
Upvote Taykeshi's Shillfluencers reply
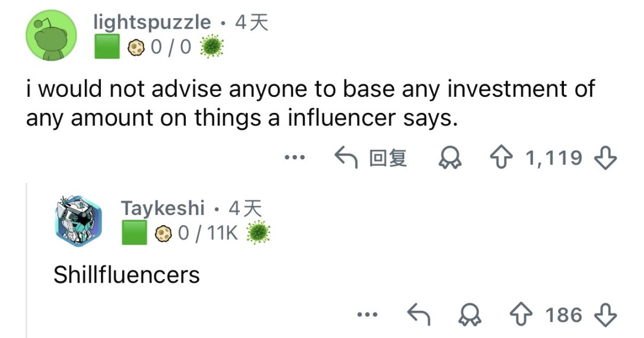(523, 314)
